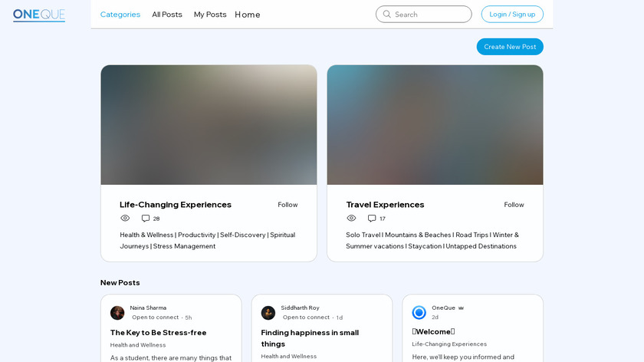Image resolution: width=644 pixels, height=362 pixels.
Task: Click the search magnifier icon
Action: tap(387, 15)
